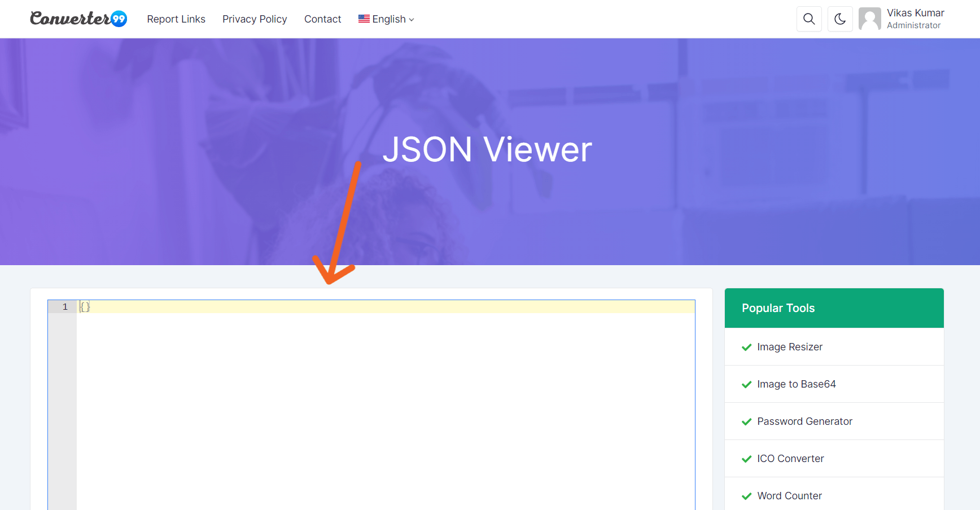Select line number 1 in the editor
The image size is (980, 510).
tap(64, 306)
